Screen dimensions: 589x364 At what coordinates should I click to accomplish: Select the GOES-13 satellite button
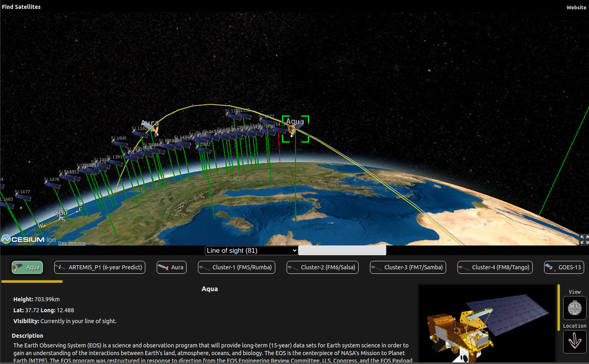click(x=564, y=267)
